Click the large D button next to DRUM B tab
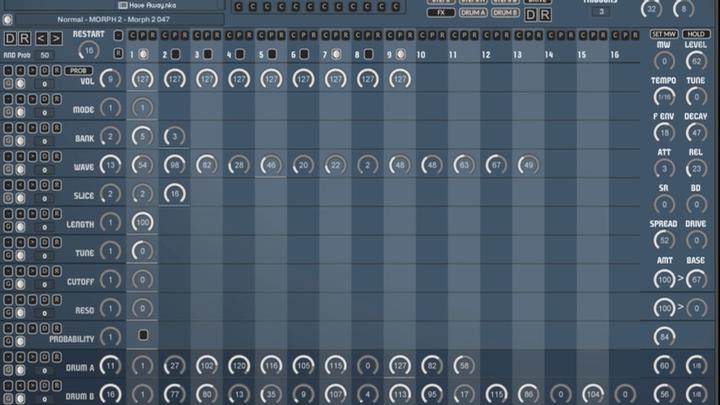Screen dimensions: 720x405 (530, 15)
